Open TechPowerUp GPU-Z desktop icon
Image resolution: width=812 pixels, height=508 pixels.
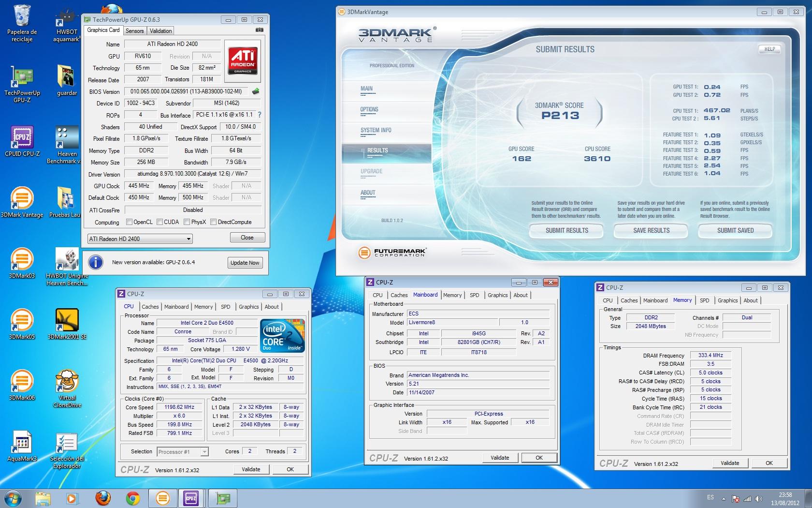22,85
